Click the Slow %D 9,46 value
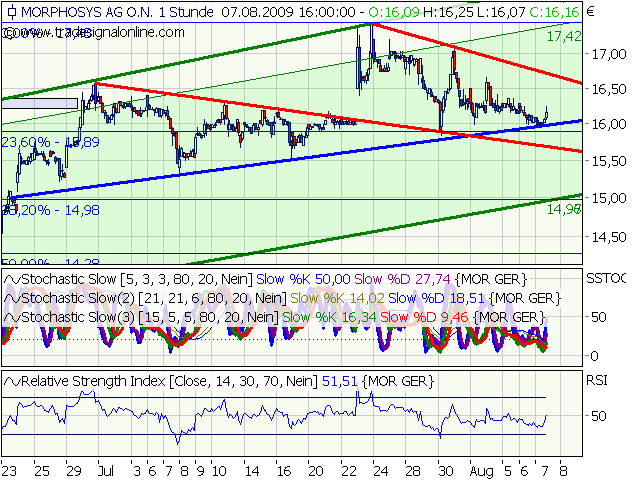The image size is (640, 480). pos(424,318)
